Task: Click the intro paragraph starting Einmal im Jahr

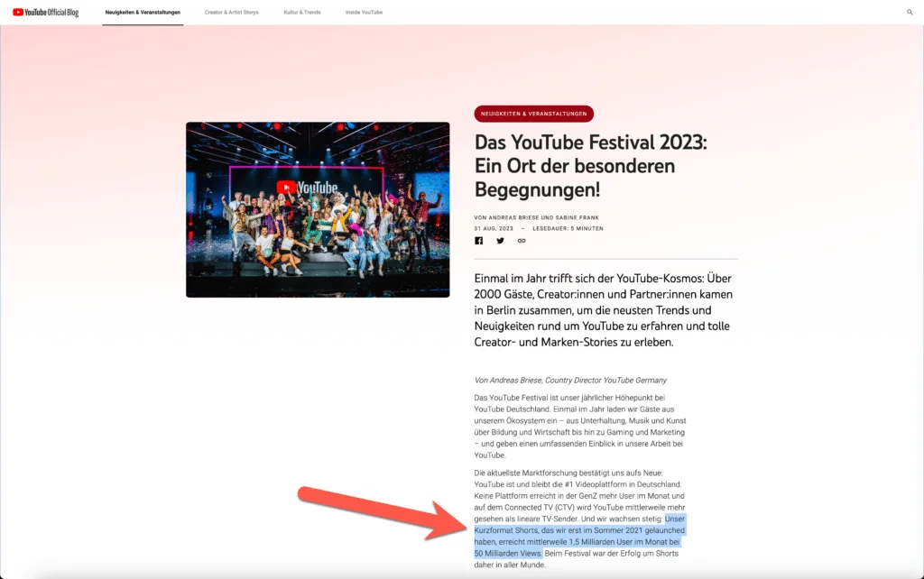Action: coord(604,310)
